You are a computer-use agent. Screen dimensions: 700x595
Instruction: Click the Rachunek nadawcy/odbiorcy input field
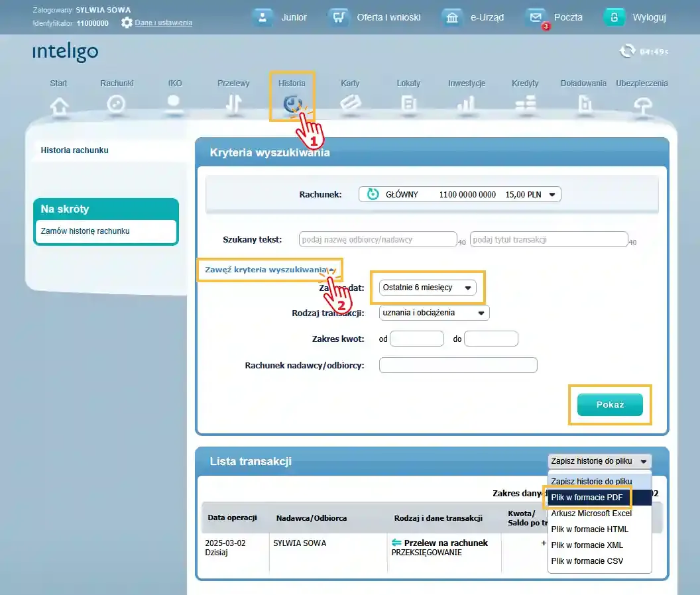point(458,365)
